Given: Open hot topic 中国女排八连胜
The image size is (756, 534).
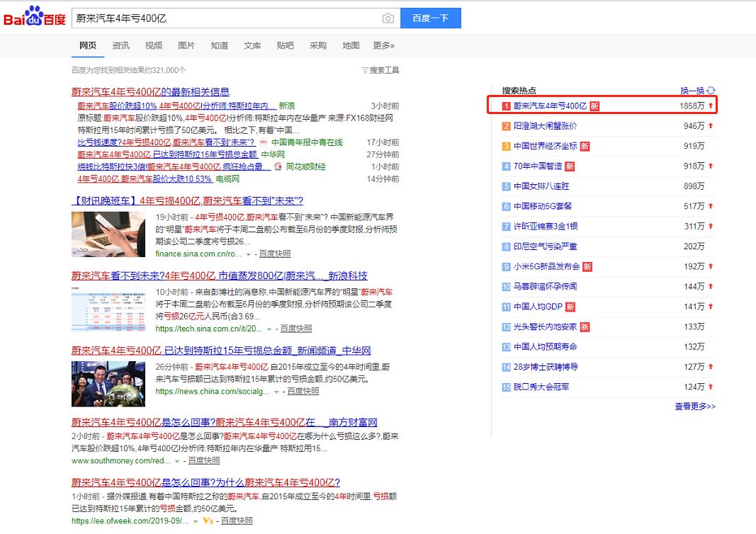Looking at the screenshot, I should click(x=541, y=186).
